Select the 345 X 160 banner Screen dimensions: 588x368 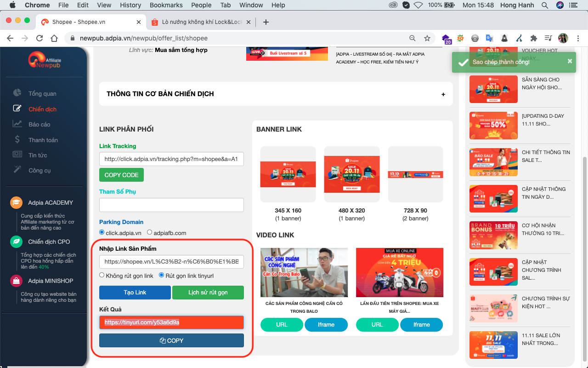tap(288, 174)
